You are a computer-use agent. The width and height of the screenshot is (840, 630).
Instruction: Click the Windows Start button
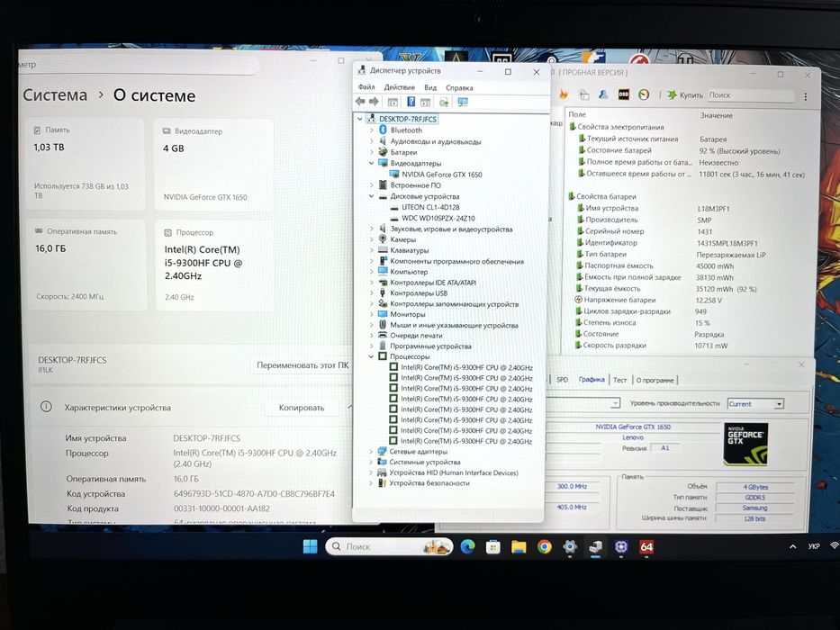[x=311, y=546]
